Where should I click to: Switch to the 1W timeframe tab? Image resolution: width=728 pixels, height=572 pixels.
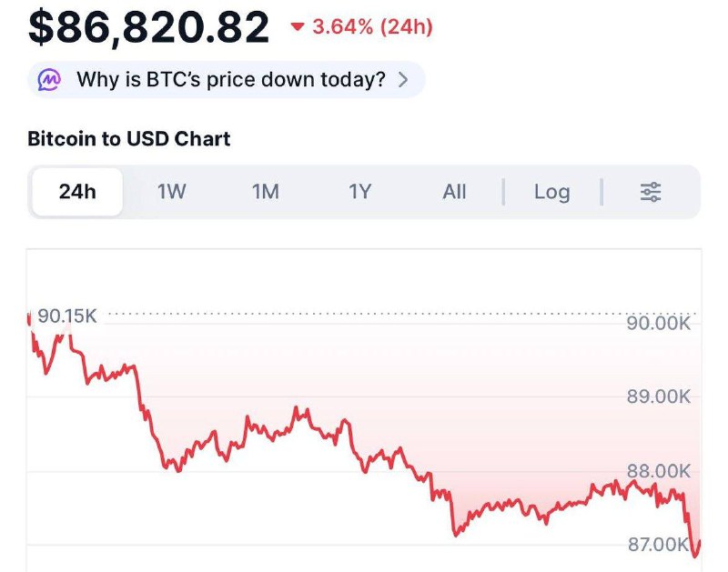172,192
